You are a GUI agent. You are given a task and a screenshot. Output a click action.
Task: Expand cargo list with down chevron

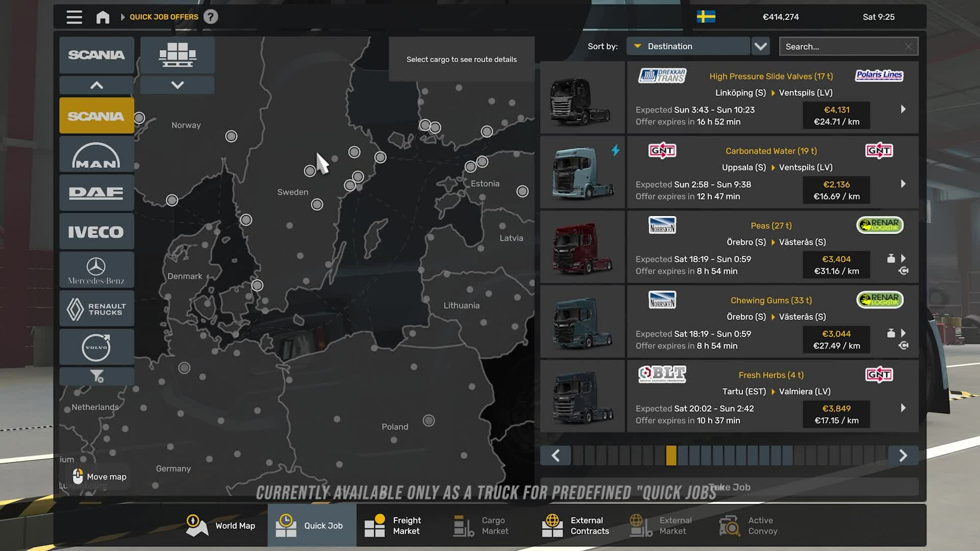click(x=177, y=85)
